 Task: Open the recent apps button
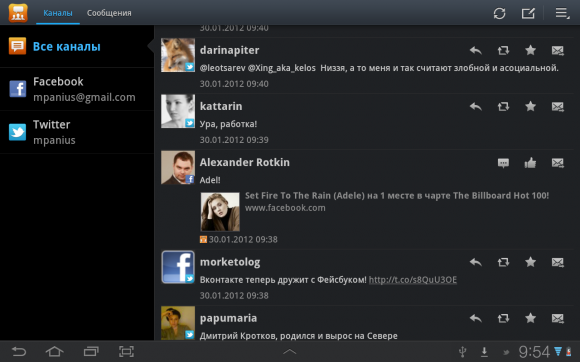click(x=91, y=351)
